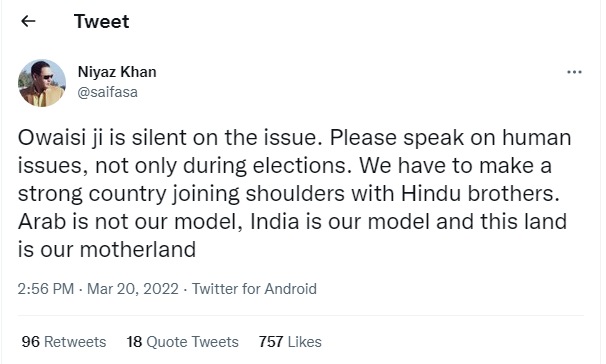This screenshot has height=364, width=606.
Task: Click the tweet line starting with Owaisi ji
Action: 294,138
